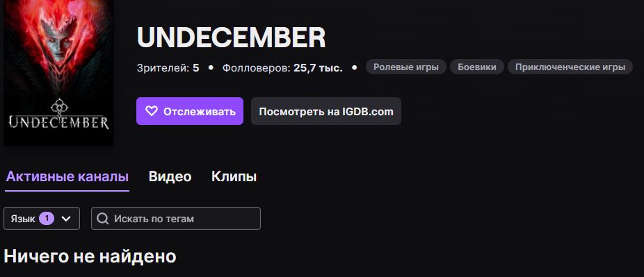
Task: Follow the game with Отслеживать button
Action: pos(190,111)
